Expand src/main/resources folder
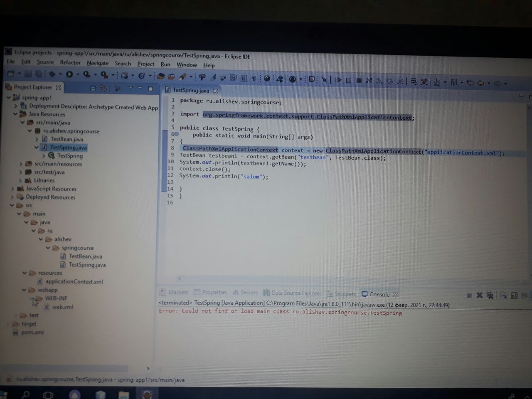532x399 pixels. [x=21, y=164]
